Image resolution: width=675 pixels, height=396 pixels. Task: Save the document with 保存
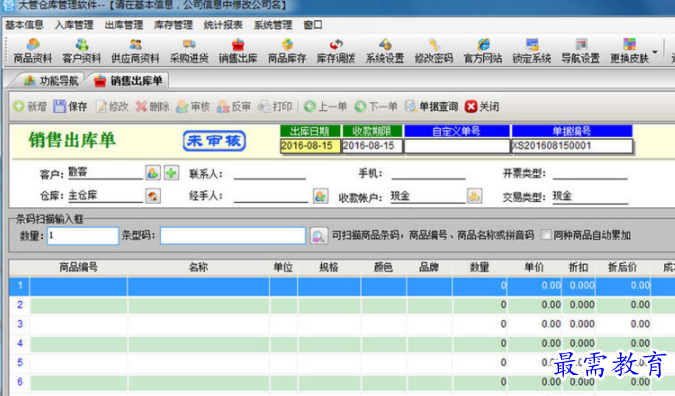(x=70, y=106)
